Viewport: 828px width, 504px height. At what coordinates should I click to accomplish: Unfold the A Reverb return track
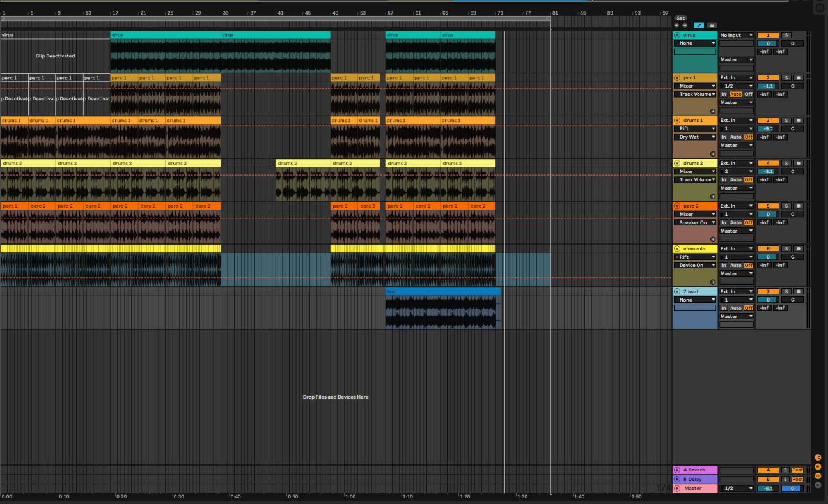coord(677,470)
